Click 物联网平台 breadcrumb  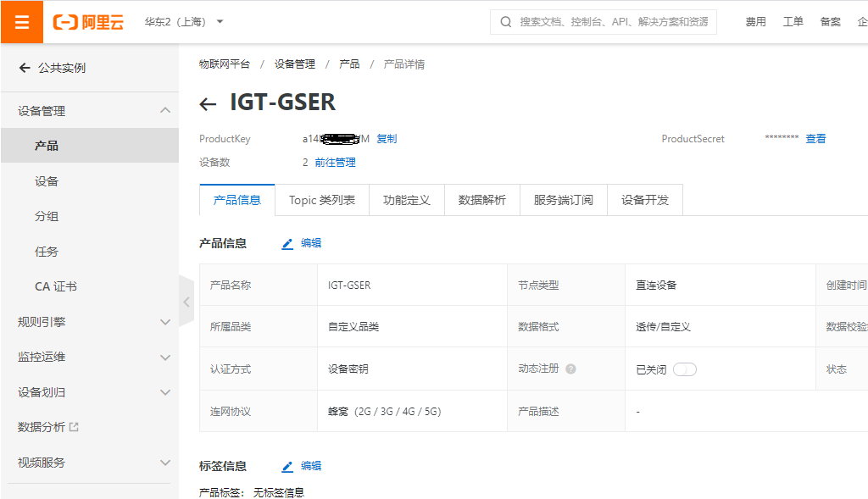pyautogui.click(x=224, y=64)
